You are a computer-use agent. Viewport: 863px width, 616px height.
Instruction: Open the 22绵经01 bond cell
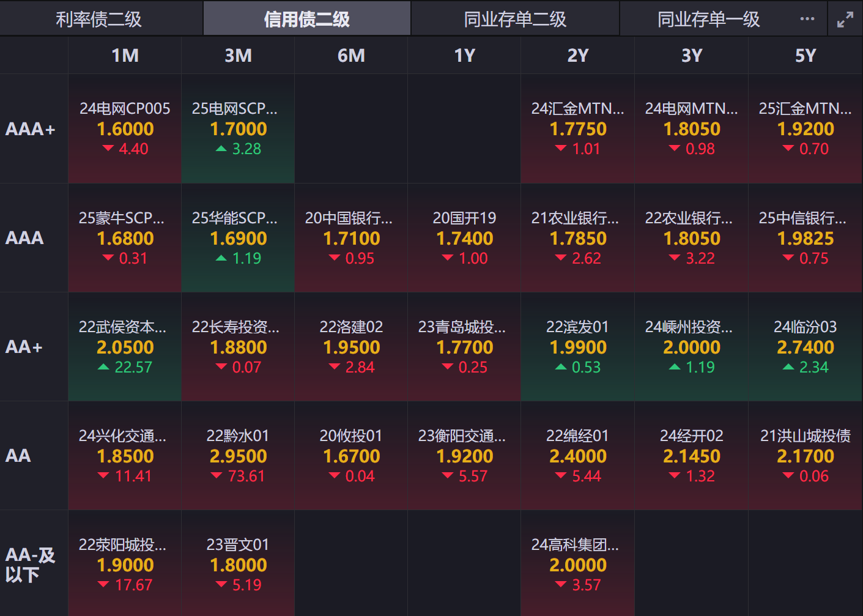coord(578,456)
